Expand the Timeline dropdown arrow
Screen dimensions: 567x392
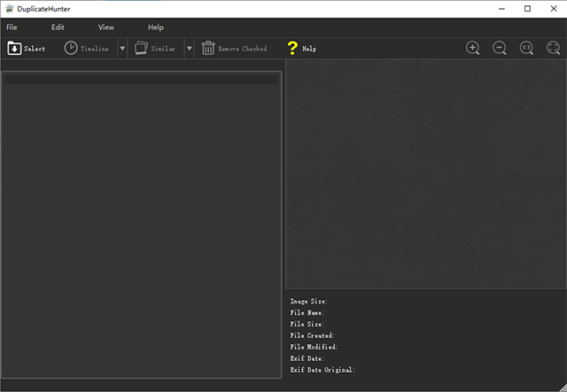pos(122,49)
